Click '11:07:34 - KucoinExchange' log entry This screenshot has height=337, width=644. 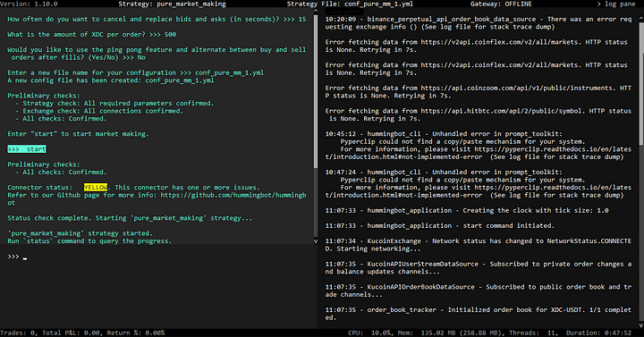(x=479, y=245)
